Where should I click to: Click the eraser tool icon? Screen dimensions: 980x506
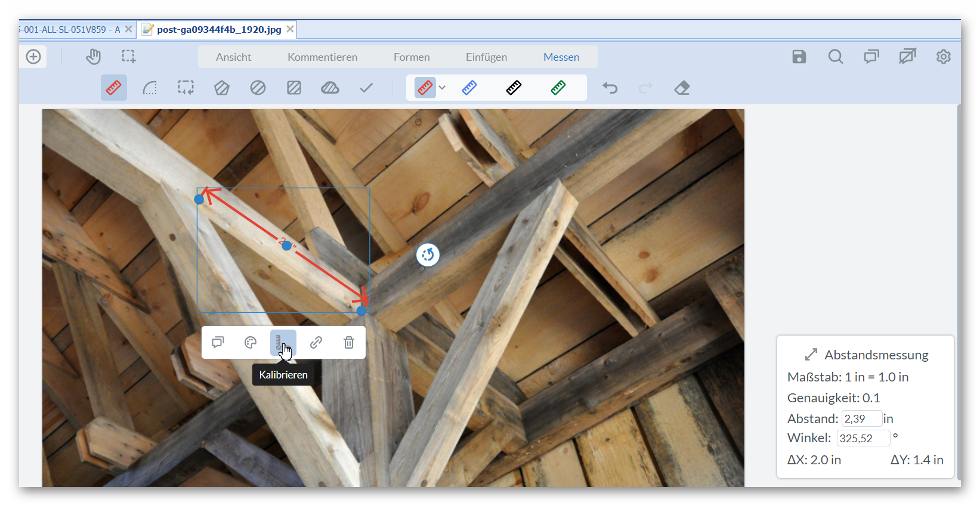click(682, 88)
